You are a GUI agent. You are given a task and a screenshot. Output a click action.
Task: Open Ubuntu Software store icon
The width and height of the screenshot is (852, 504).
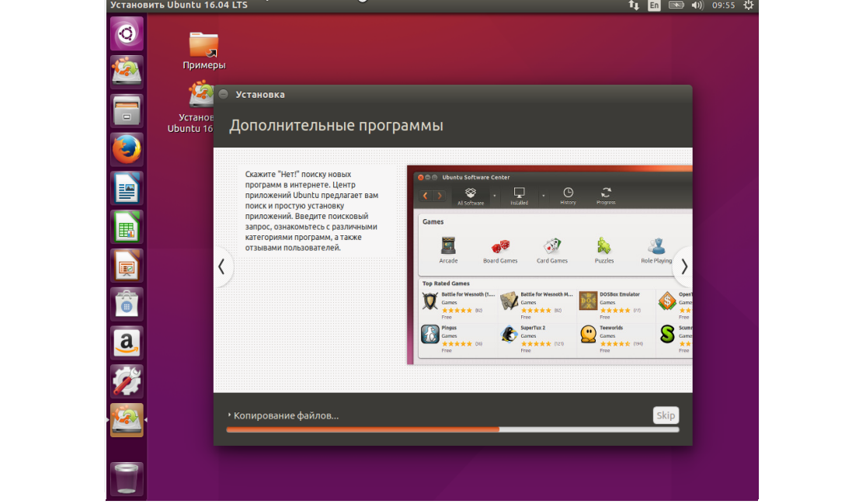127,304
